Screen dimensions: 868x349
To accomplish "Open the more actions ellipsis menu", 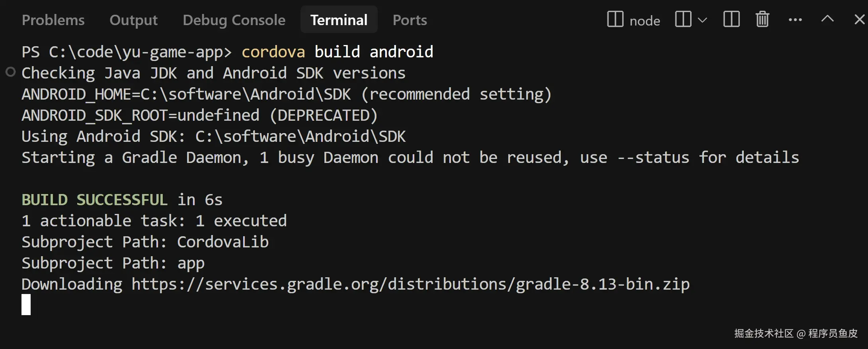I will click(795, 20).
